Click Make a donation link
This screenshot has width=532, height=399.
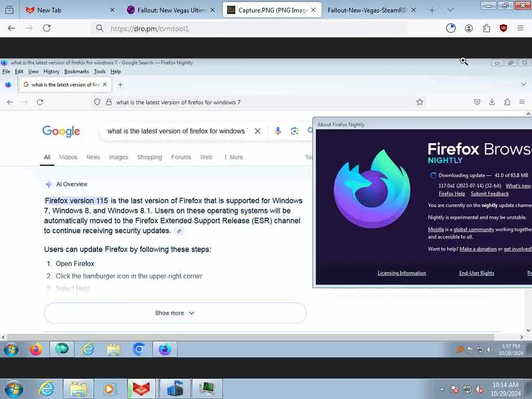[x=478, y=249]
